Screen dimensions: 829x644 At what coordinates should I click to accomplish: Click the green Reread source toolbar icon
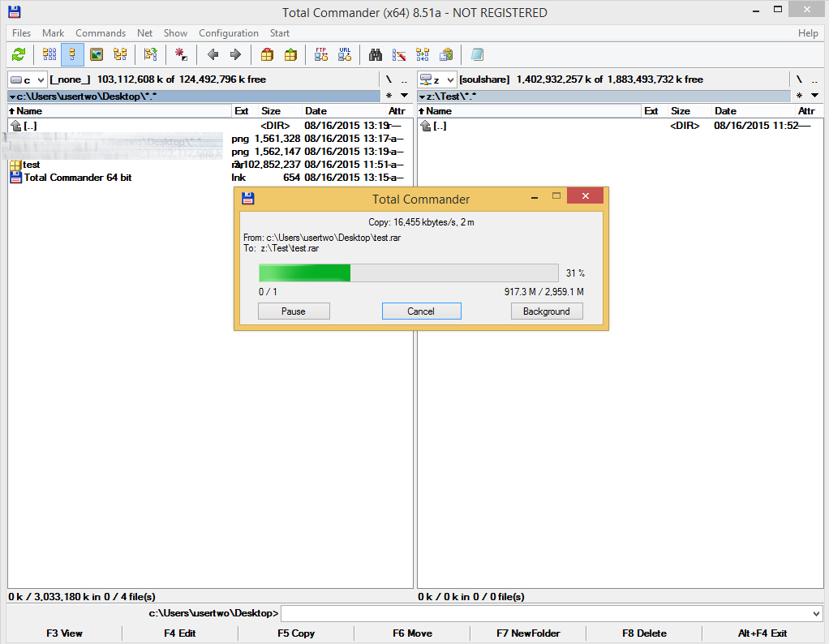tap(19, 54)
